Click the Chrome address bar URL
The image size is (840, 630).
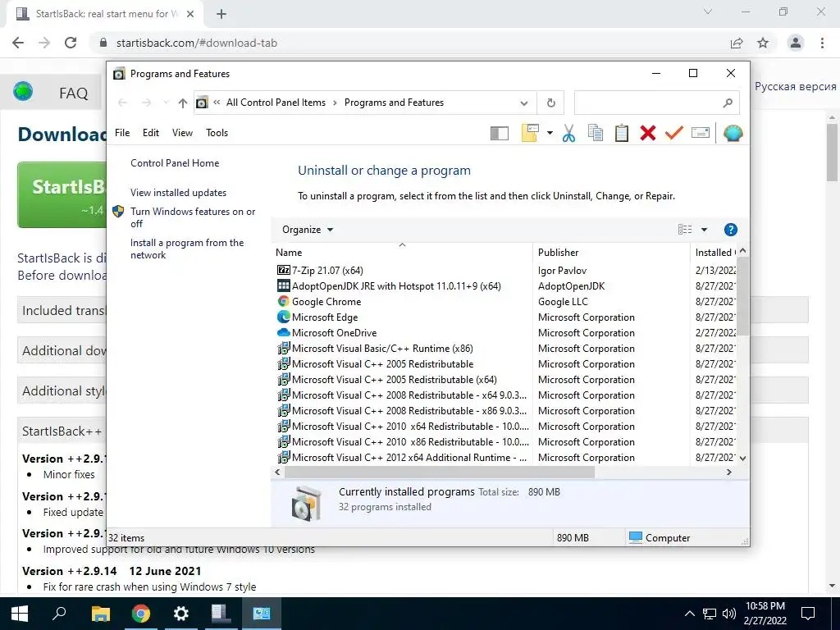(x=197, y=43)
